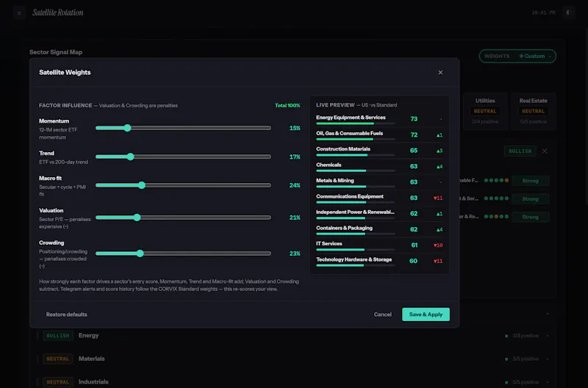Click the NEUTRAL tag on the Materials row
The image size is (588, 388).
coord(58,359)
